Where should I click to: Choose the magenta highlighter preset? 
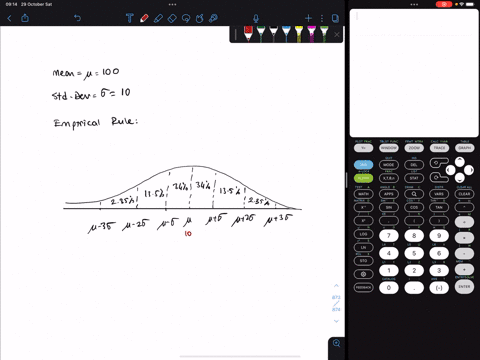[x=311, y=34]
